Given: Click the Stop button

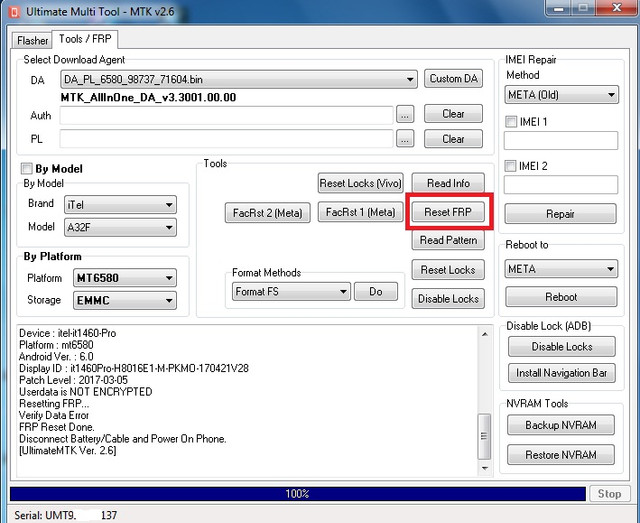Looking at the screenshot, I should click(x=609, y=494).
